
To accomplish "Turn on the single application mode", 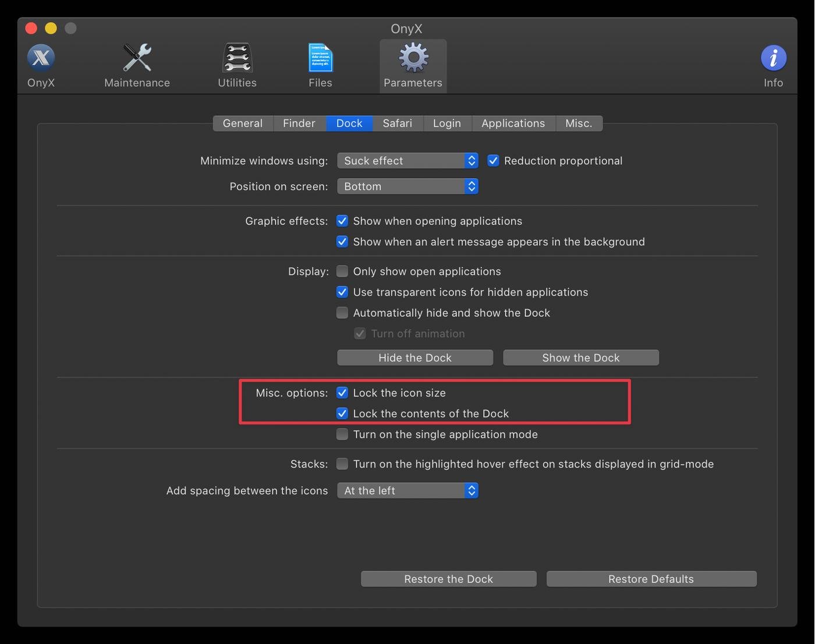I will coord(342,434).
